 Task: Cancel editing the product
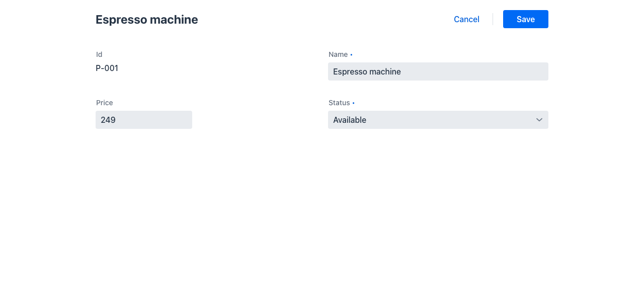coord(466,19)
